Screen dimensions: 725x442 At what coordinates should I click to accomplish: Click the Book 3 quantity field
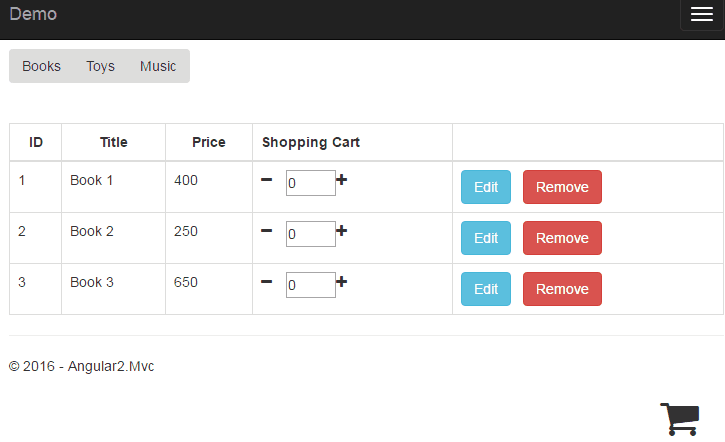click(310, 285)
